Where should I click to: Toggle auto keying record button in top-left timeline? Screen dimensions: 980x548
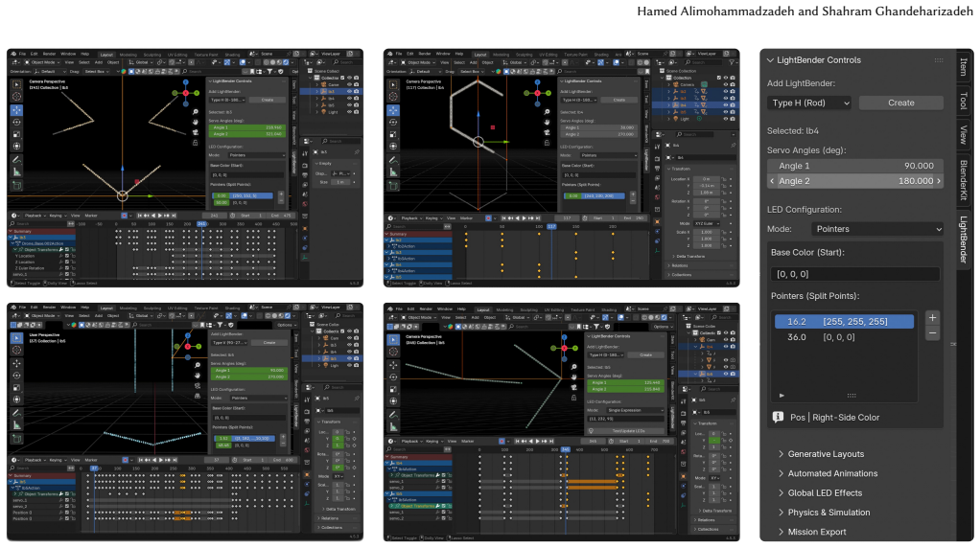pyautogui.click(x=124, y=216)
